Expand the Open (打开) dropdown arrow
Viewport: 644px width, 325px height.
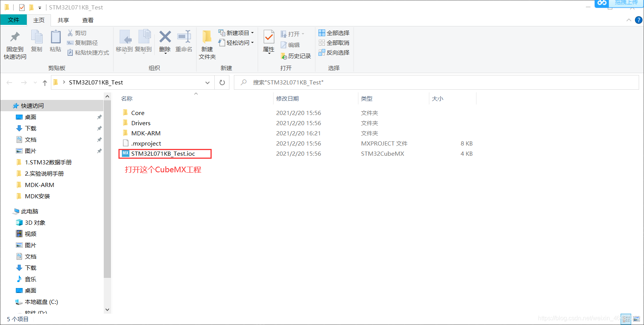[x=303, y=34]
